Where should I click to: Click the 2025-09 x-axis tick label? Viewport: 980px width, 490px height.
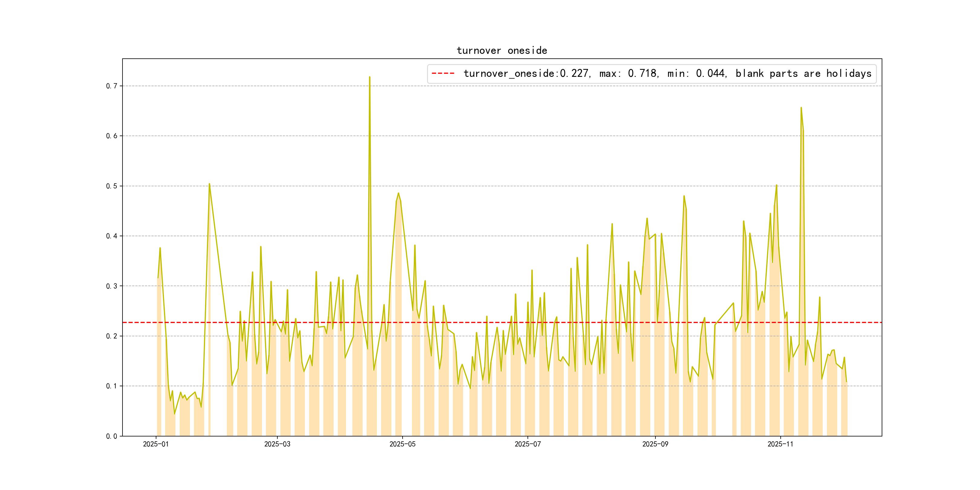pos(655,444)
